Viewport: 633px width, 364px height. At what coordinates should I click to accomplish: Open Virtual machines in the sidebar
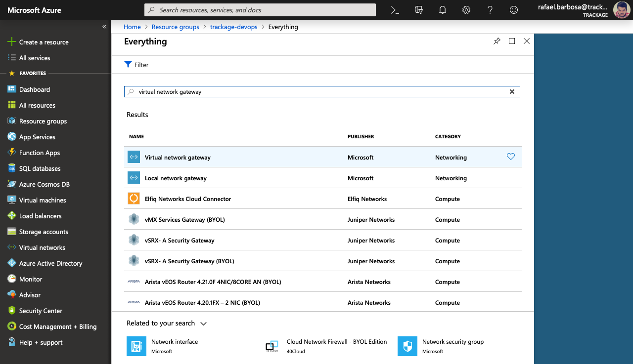click(42, 200)
